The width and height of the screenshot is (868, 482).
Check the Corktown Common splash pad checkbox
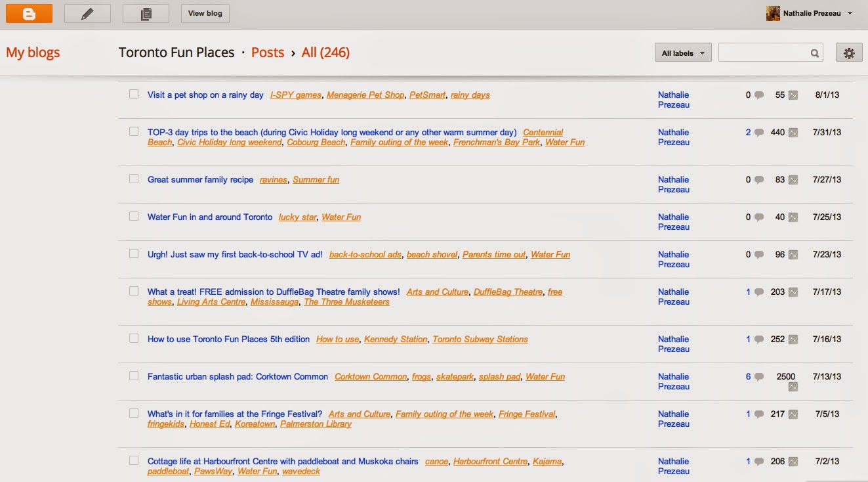134,376
